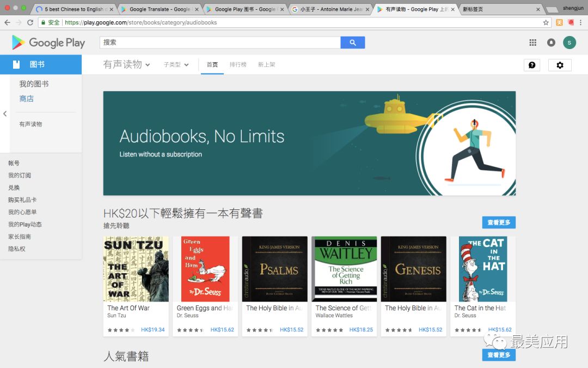Click the blue search magnifier button
The width and height of the screenshot is (588, 368).
pos(352,43)
